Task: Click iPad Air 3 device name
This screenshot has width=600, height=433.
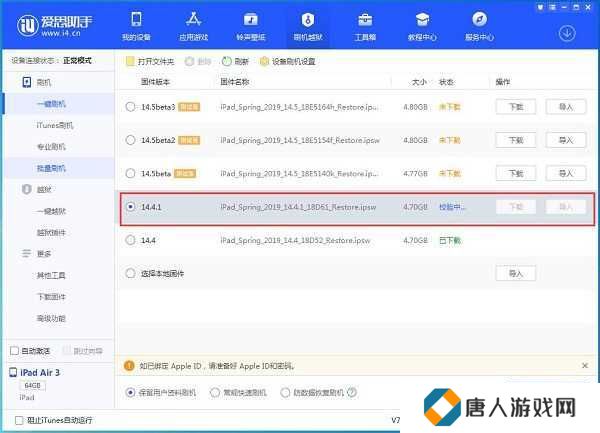Action: click(40, 373)
